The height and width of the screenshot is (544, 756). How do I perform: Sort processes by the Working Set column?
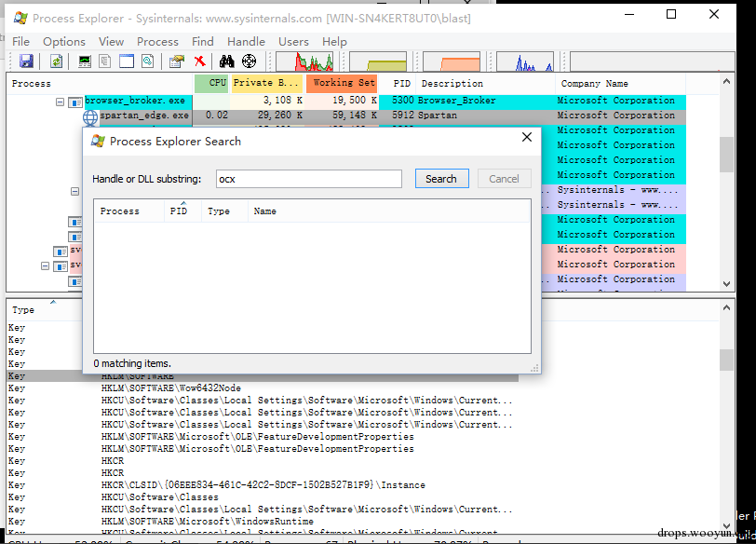point(342,83)
